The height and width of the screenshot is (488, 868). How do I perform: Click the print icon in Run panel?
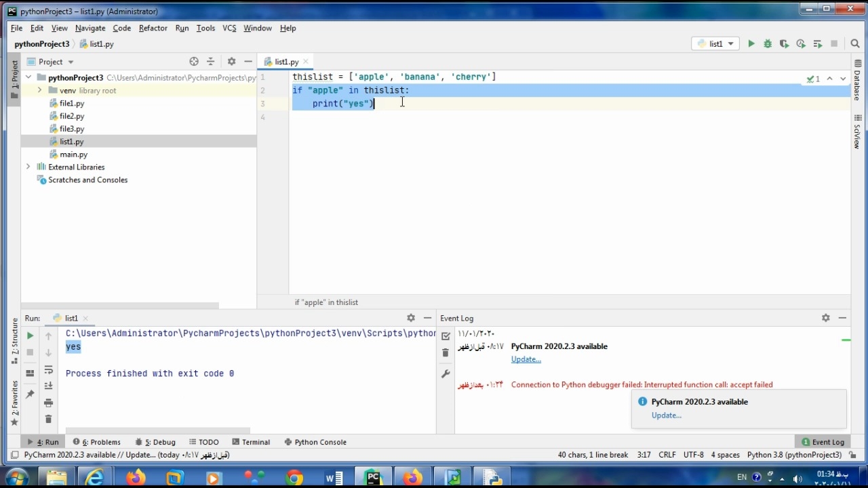tap(48, 403)
